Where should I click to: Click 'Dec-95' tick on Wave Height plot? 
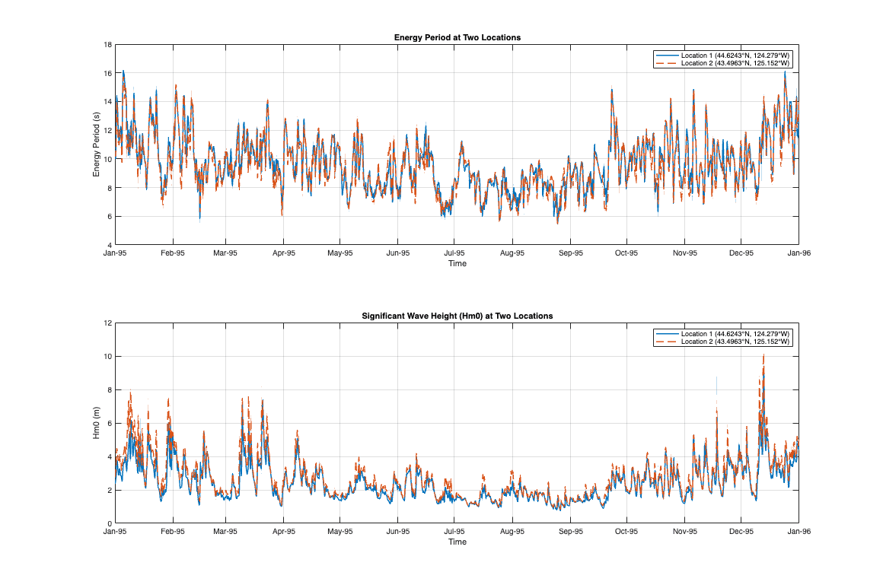coord(741,532)
